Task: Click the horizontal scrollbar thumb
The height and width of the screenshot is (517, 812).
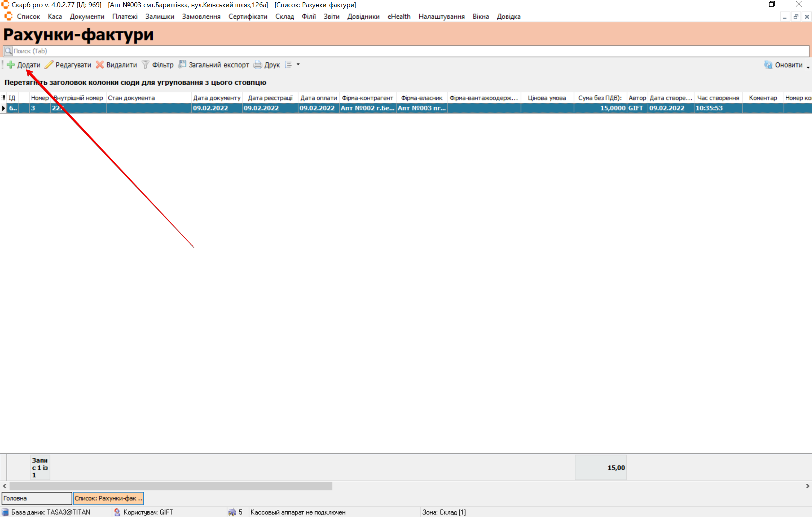Action: pos(171,486)
